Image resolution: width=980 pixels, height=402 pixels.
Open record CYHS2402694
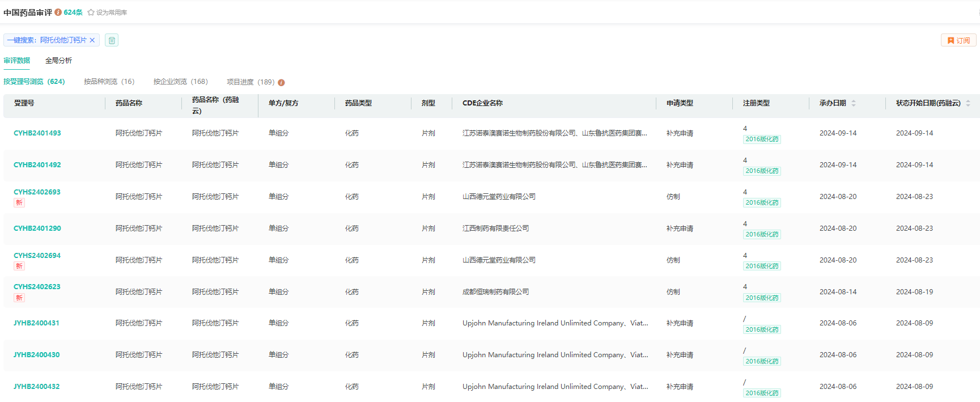(37, 256)
